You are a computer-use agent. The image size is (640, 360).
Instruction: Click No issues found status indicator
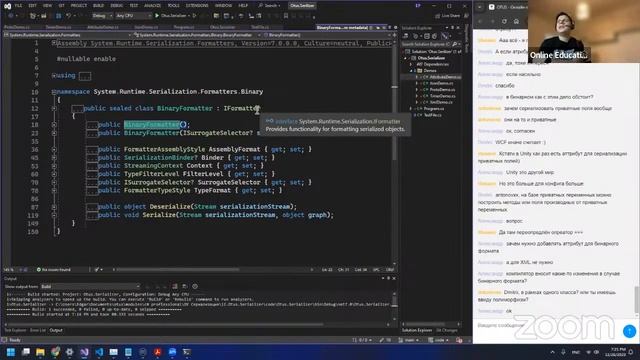[x=53, y=270]
